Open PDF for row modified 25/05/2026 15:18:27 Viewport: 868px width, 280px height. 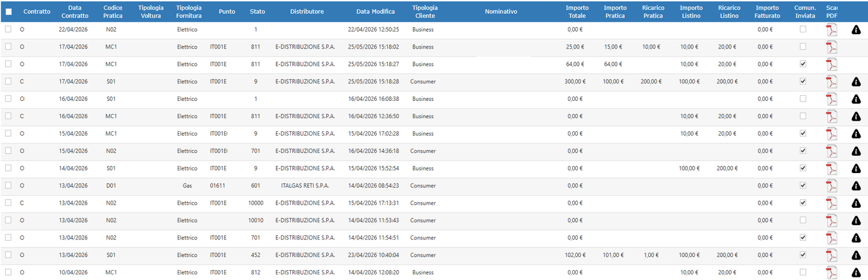click(x=832, y=65)
